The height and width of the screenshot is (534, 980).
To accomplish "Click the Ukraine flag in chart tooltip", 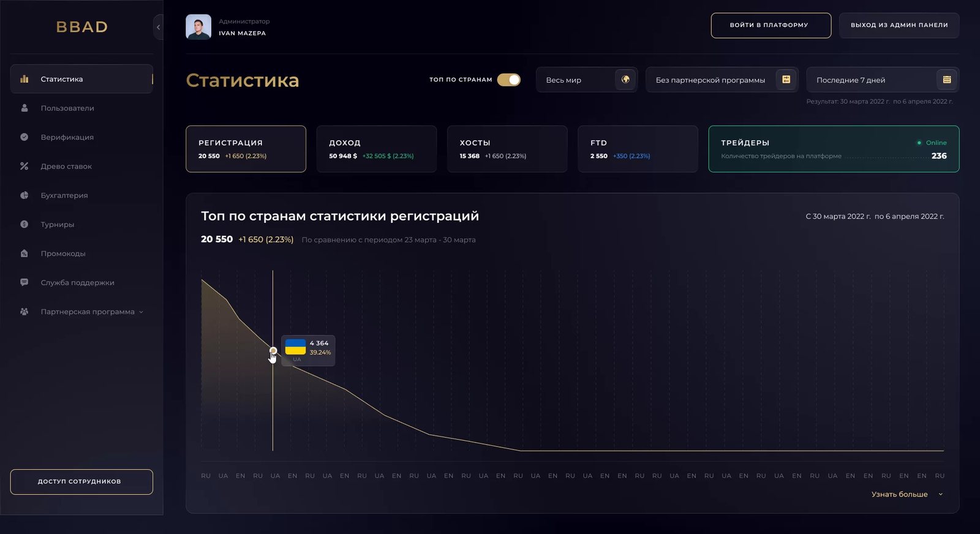I will click(295, 347).
